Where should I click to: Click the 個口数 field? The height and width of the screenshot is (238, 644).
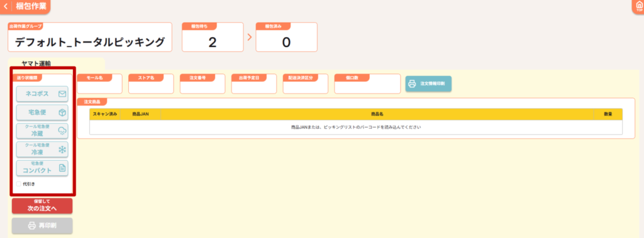(367, 84)
